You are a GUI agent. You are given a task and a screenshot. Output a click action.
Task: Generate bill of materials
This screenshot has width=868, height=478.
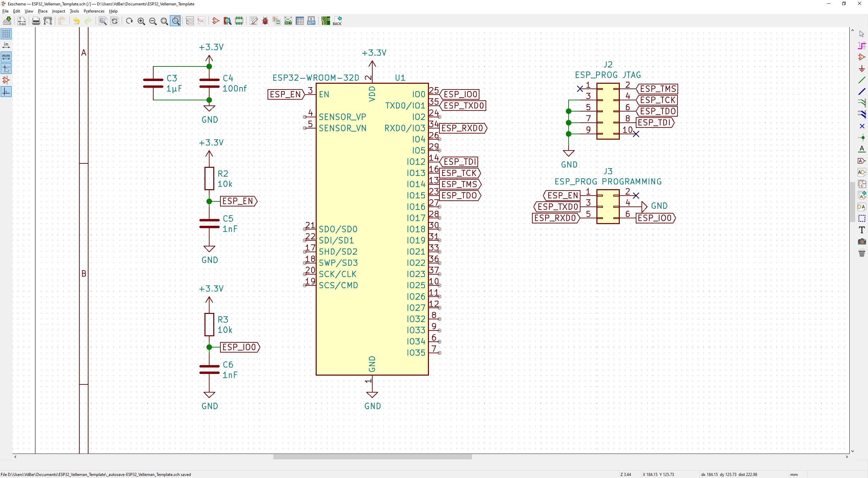point(311,21)
